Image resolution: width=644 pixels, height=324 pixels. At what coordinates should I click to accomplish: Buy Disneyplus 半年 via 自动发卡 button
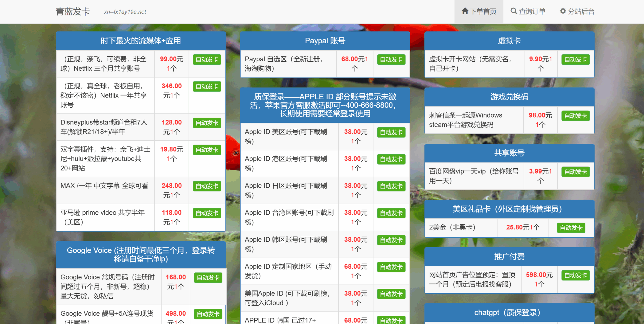click(x=207, y=123)
